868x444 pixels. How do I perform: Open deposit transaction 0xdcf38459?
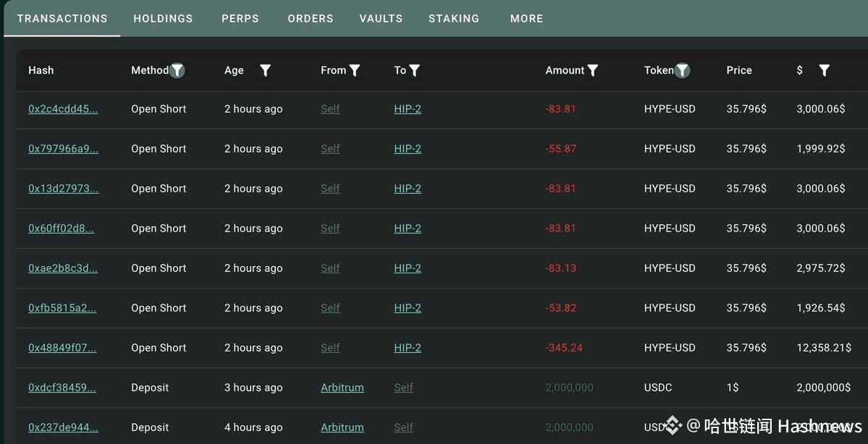[62, 388]
